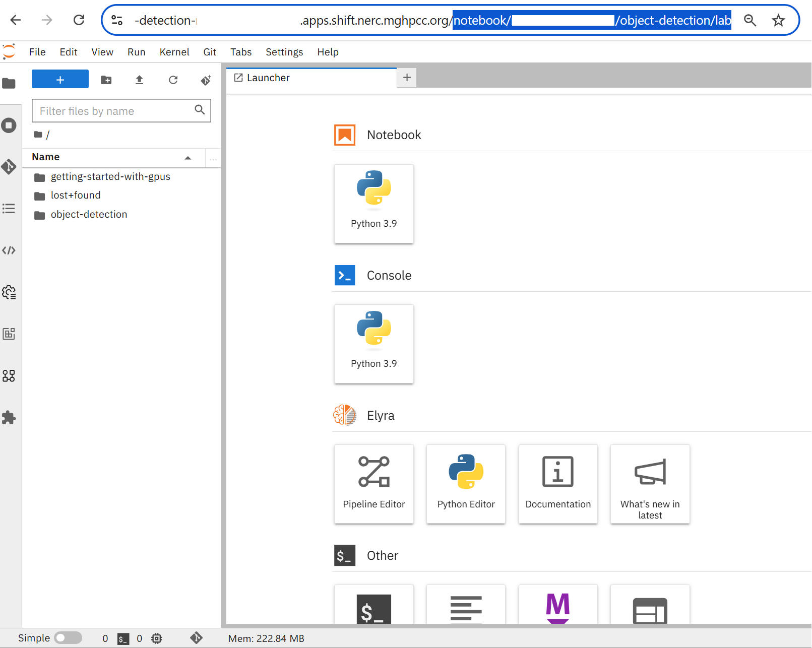The width and height of the screenshot is (812, 648).
Task: Select the Launcher tab
Action: pyautogui.click(x=268, y=78)
